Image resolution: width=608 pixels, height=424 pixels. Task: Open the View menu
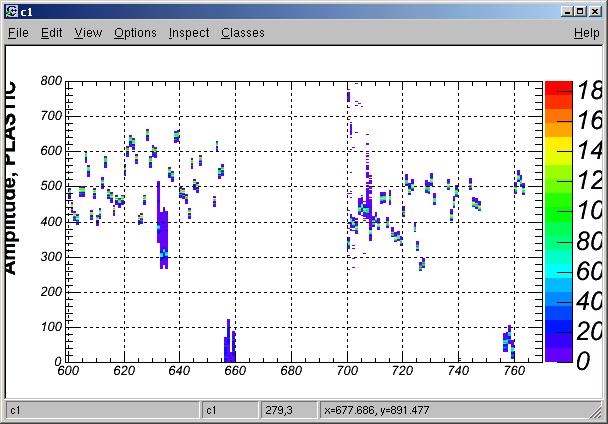(x=88, y=33)
